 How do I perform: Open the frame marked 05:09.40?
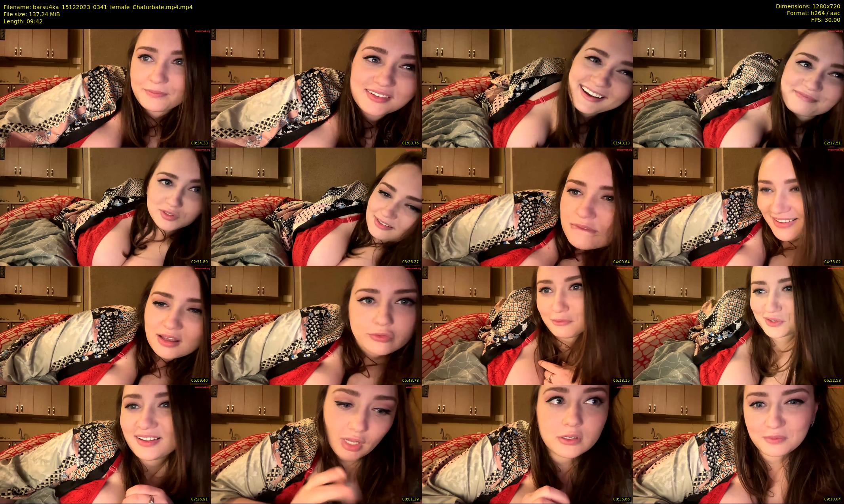pos(105,325)
